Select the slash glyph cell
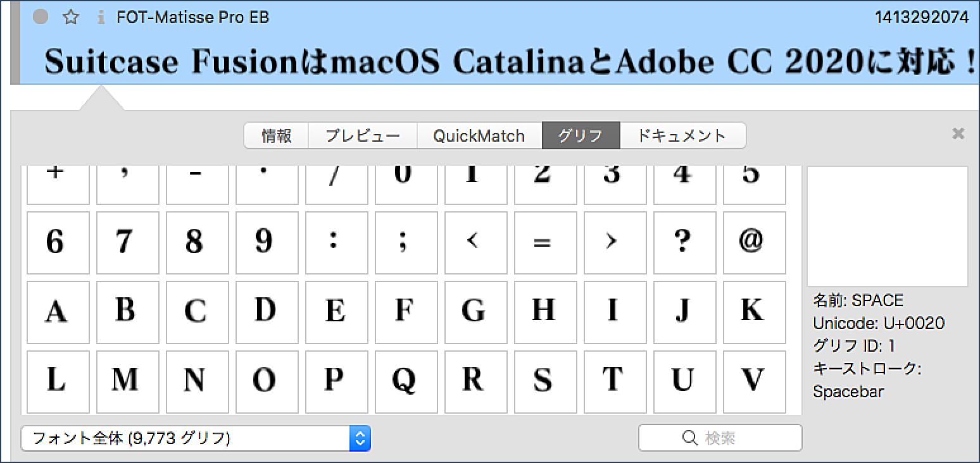Viewport: 980px width, 463px height. click(337, 185)
